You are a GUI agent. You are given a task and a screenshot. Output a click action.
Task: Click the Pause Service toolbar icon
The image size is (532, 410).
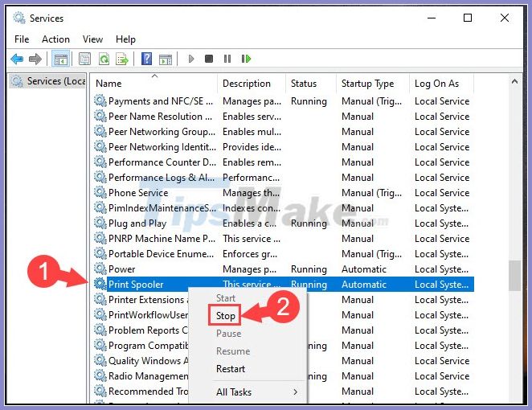coord(227,59)
